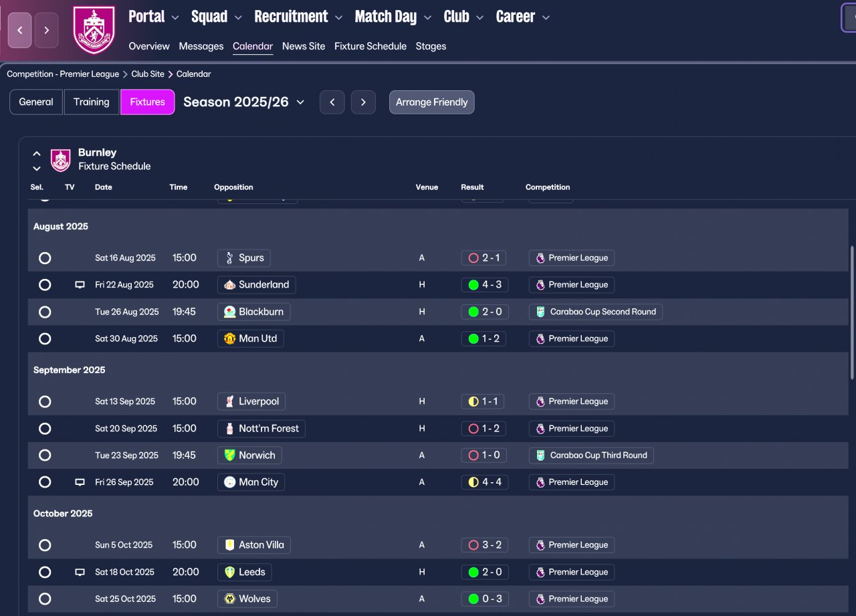Viewport: 856px width, 616px height.
Task: Go back with the left arrow button
Action: pos(20,30)
